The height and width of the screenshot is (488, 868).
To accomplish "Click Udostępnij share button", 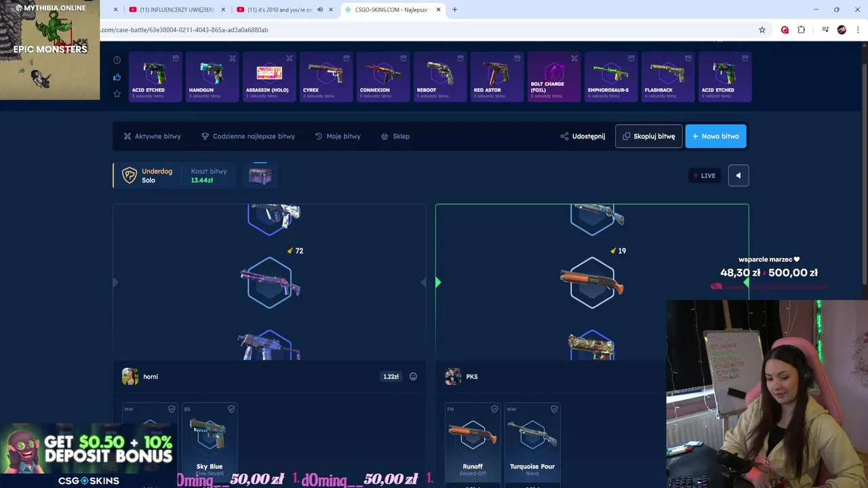I will [x=583, y=136].
